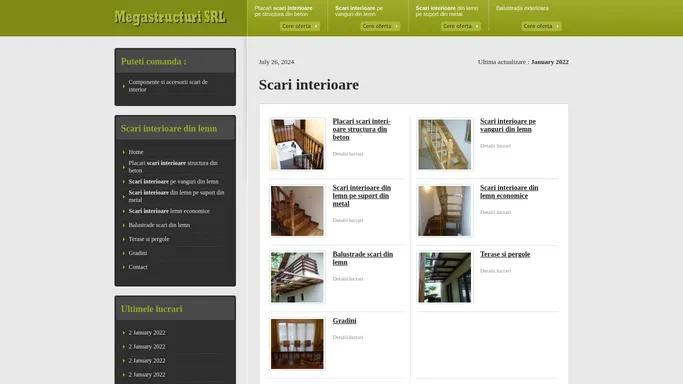Click Detalii lucrari under Scari pe suport metal
Image resolution: width=683 pixels, height=384 pixels.
[x=348, y=220]
